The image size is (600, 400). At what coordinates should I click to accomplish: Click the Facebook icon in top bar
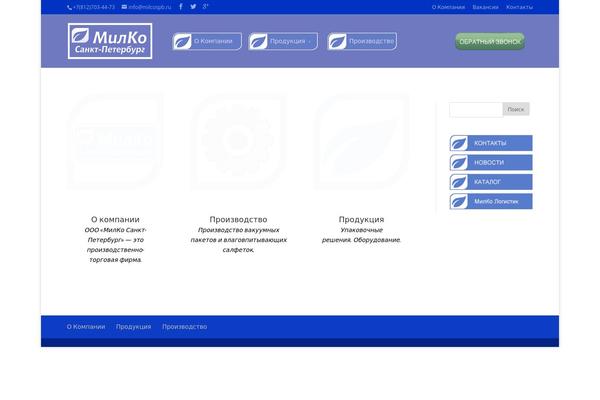[x=181, y=7]
